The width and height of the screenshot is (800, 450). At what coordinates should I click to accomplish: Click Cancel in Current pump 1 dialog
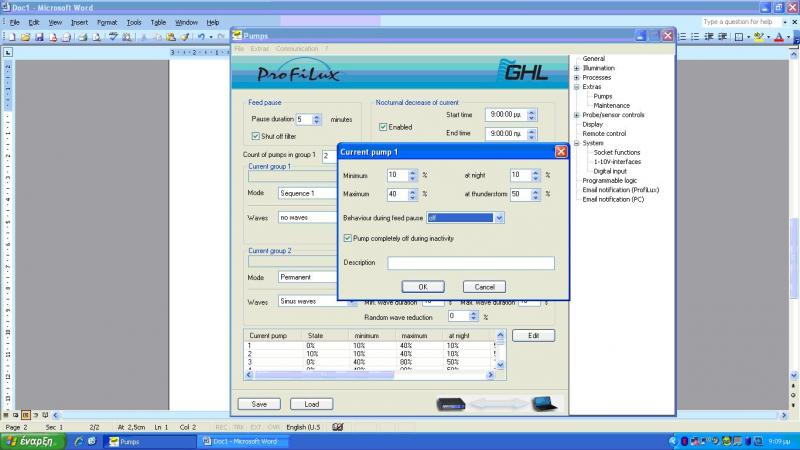(x=484, y=287)
